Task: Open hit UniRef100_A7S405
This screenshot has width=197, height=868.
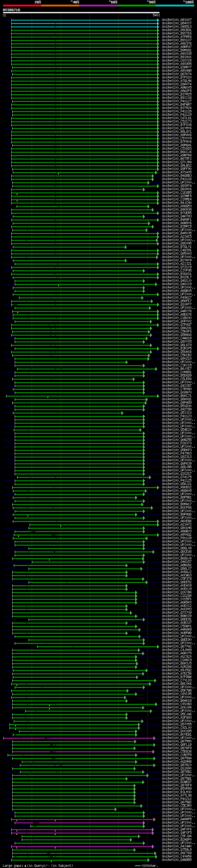Action: point(177,172)
